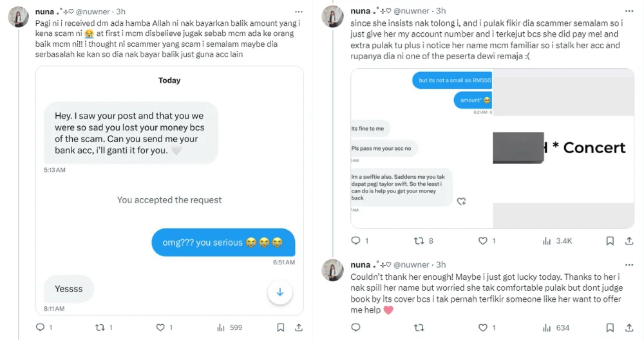This screenshot has width=644, height=341.
Task: Open more options menu of left tweet
Action: [x=299, y=12]
